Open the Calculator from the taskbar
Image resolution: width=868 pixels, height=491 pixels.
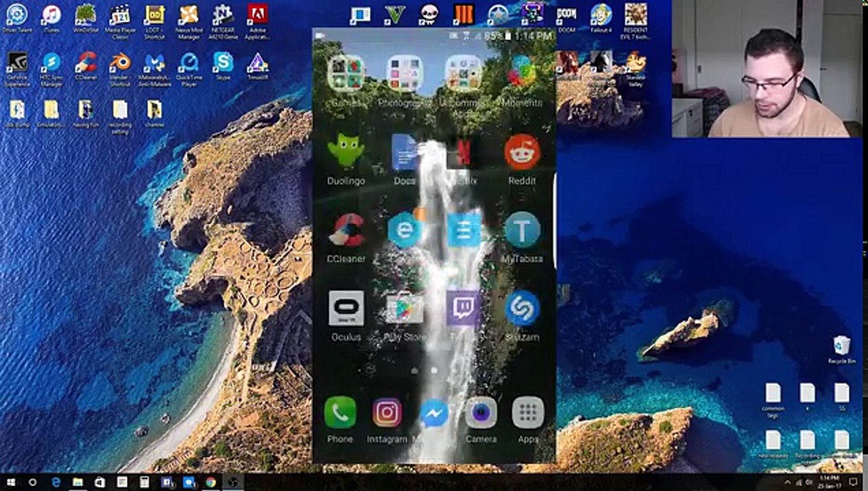(144, 482)
